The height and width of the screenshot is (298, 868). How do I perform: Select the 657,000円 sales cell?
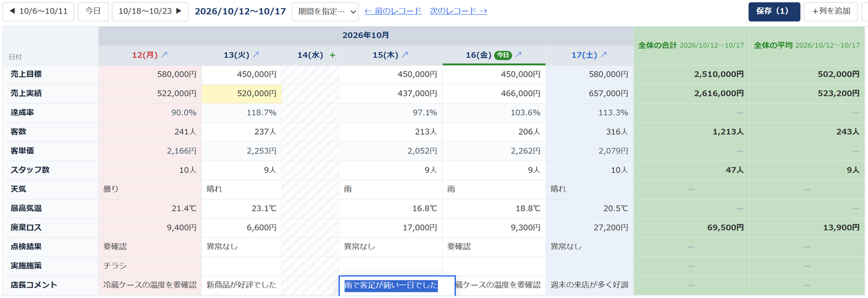(x=590, y=94)
